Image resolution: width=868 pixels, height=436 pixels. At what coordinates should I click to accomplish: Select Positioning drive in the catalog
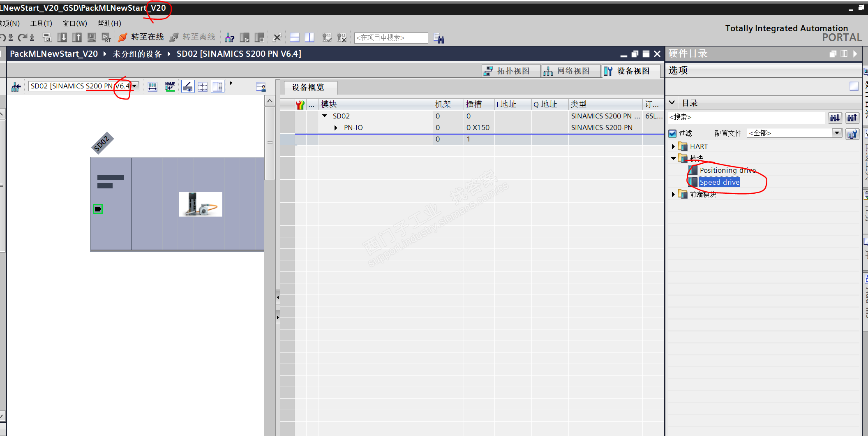(x=727, y=170)
